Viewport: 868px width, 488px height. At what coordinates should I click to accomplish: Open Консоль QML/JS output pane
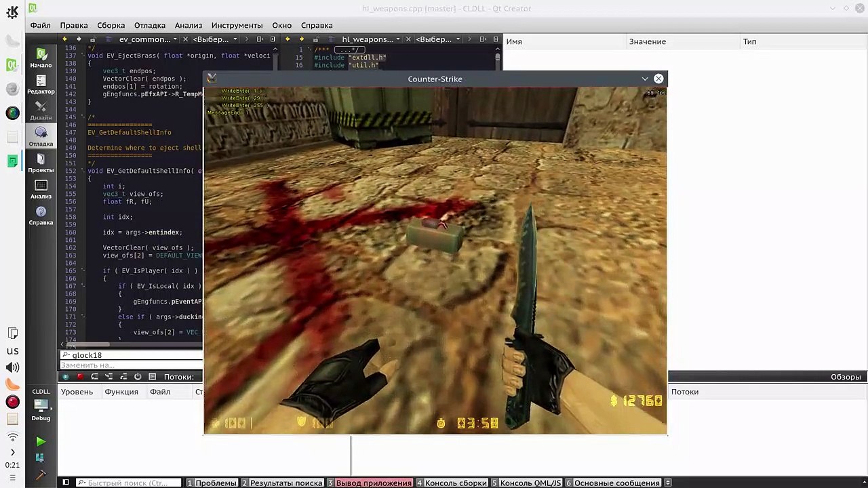[526, 483]
